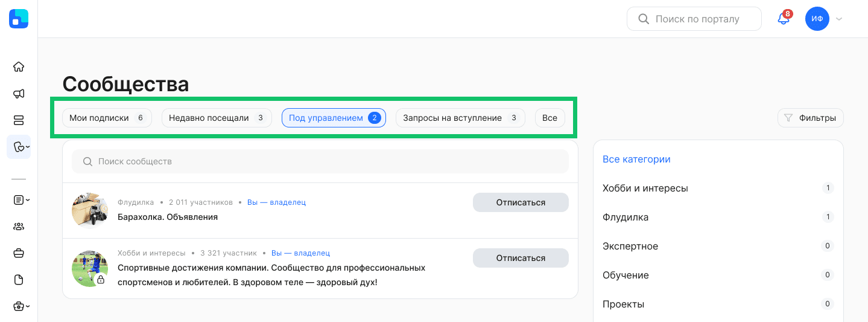Viewport: 868px width, 322px height.
Task: Switch to Мои подписки tab
Action: (x=107, y=118)
